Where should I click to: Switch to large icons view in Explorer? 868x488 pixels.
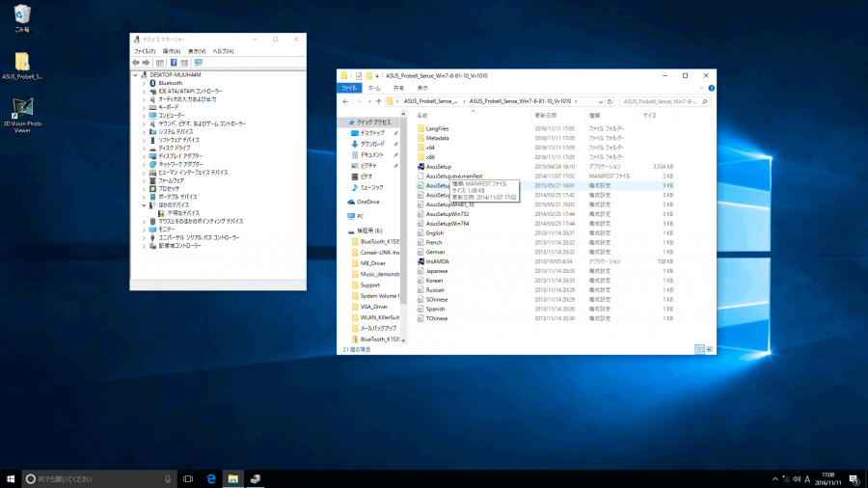click(709, 349)
